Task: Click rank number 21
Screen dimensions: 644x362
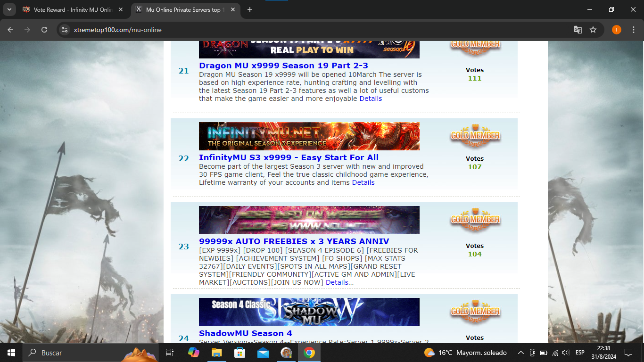Action: click(x=183, y=71)
